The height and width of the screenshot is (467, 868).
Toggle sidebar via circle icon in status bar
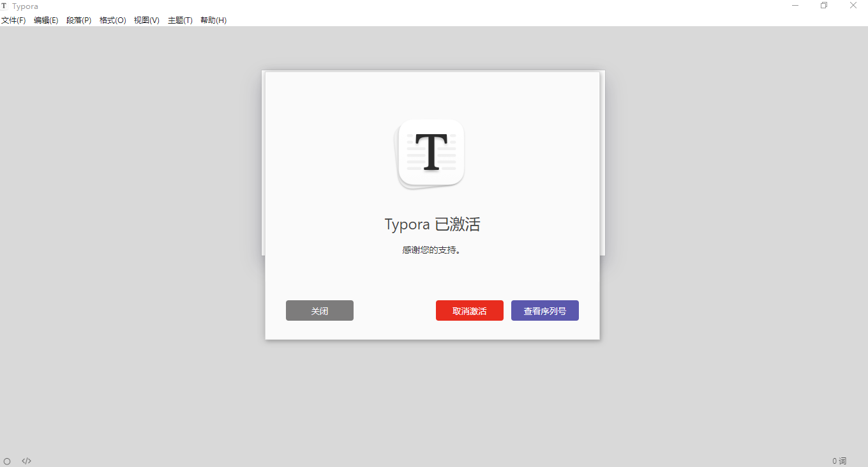(7, 461)
